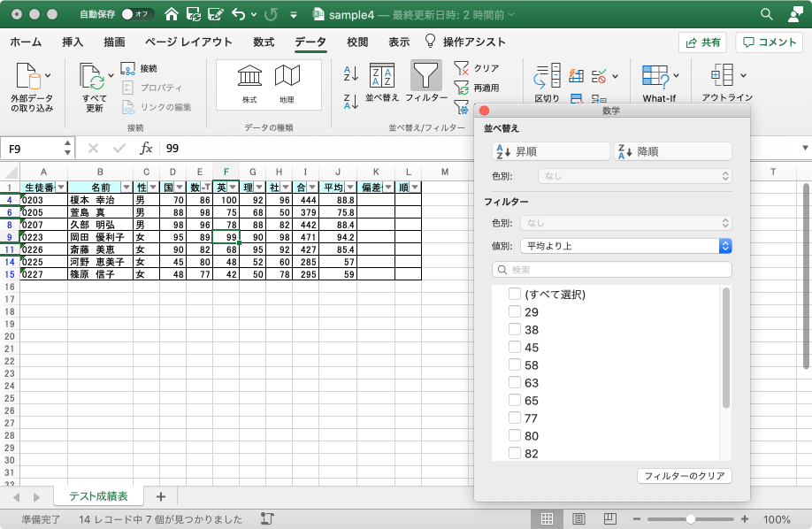Open the 値別 平均より上 dropdown

tap(625, 246)
